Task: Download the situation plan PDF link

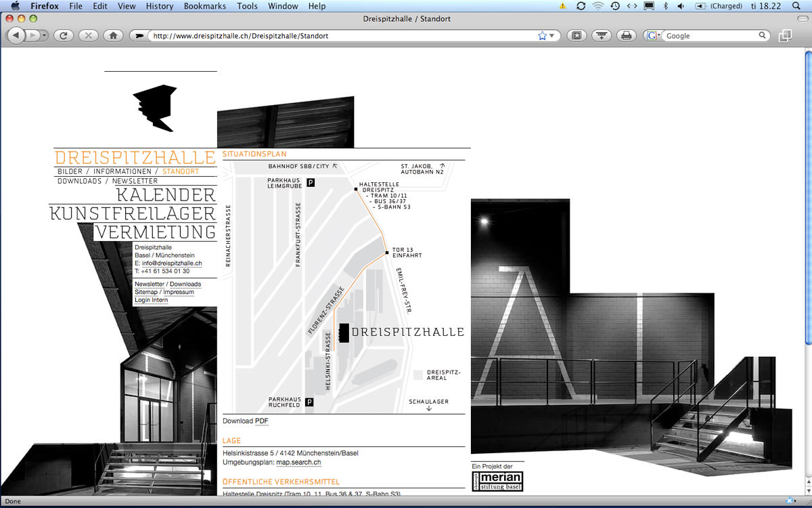Action: click(x=261, y=421)
